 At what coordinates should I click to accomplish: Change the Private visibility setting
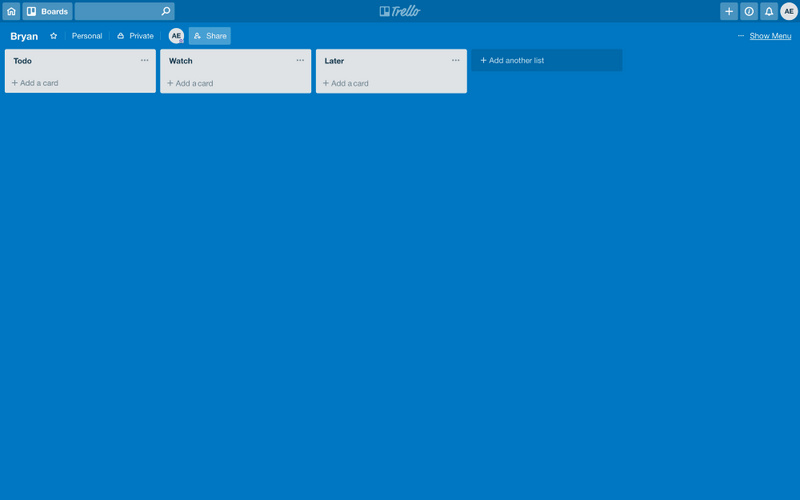click(x=135, y=36)
